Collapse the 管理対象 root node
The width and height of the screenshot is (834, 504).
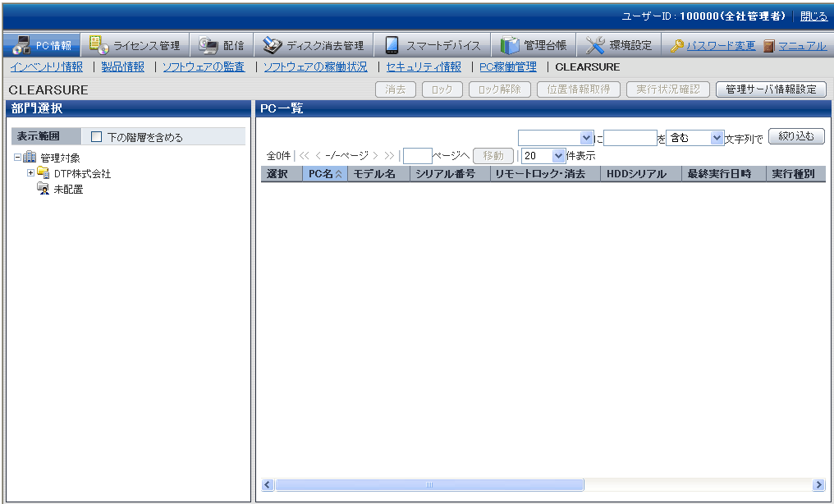point(17,158)
